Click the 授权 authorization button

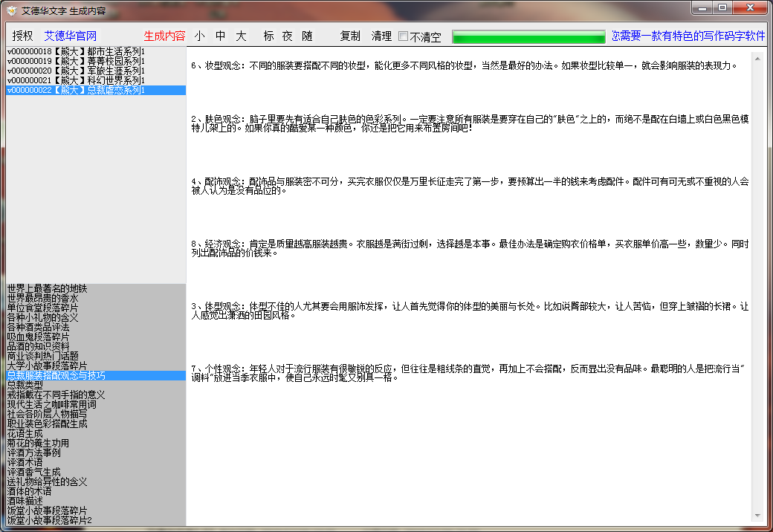pyautogui.click(x=22, y=36)
